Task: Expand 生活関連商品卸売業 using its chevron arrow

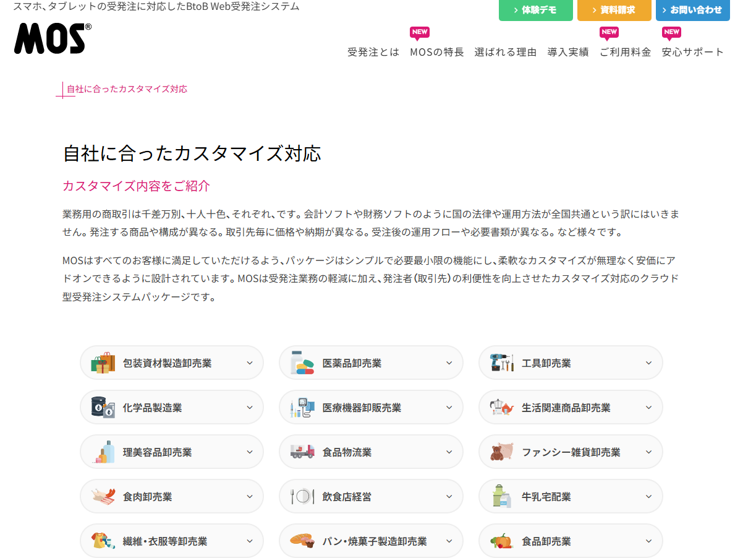Action: [649, 408]
